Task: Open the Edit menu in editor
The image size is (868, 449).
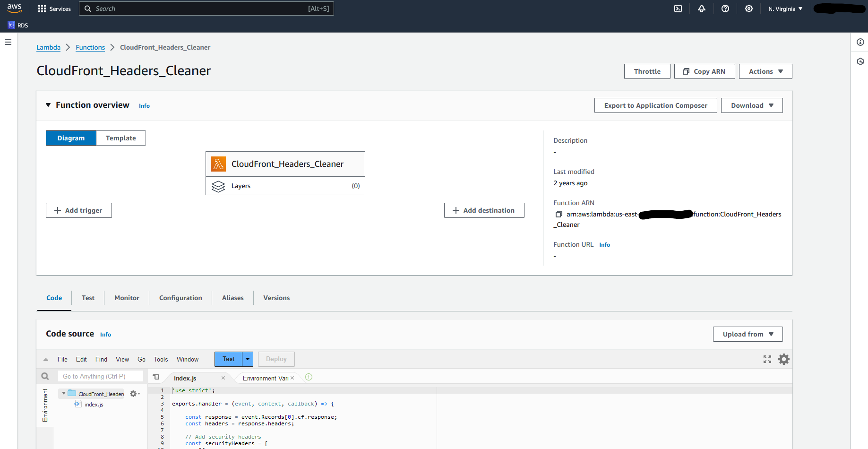Action: click(81, 359)
